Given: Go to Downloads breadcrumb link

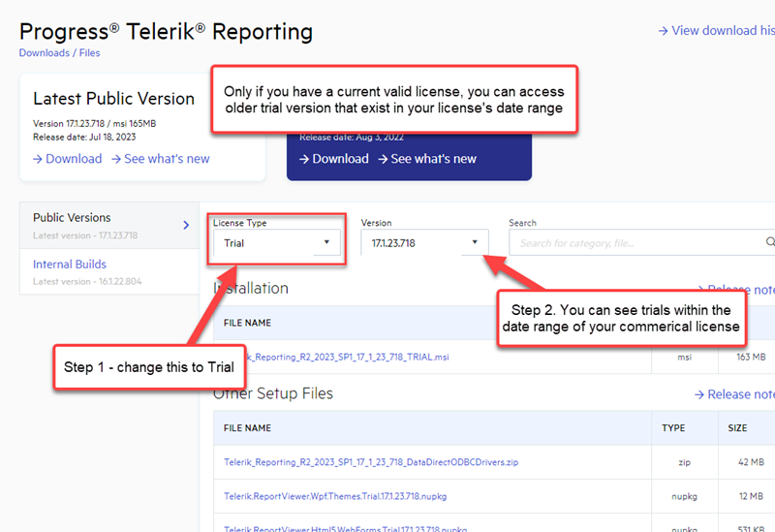Looking at the screenshot, I should [x=44, y=53].
